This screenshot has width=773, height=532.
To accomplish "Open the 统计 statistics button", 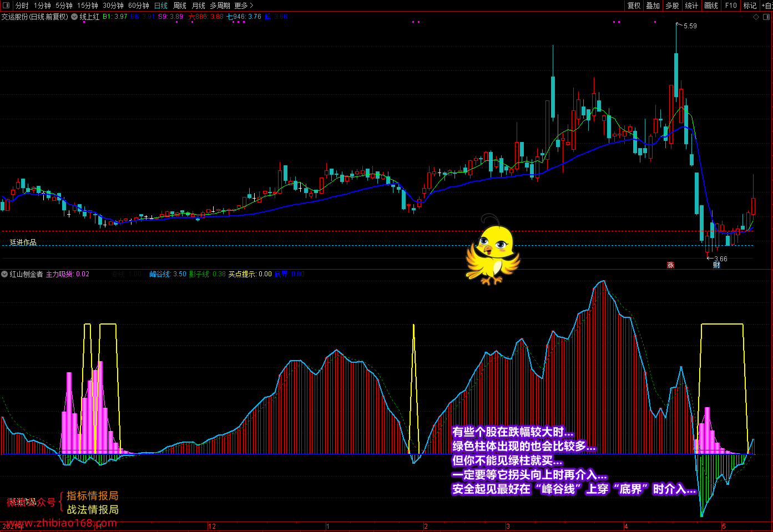I will click(691, 6).
